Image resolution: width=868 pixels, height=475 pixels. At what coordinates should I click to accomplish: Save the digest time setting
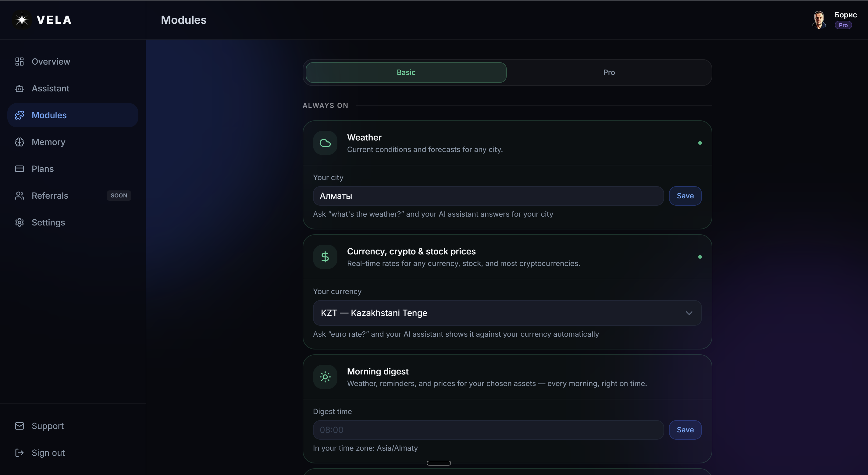(x=685, y=430)
